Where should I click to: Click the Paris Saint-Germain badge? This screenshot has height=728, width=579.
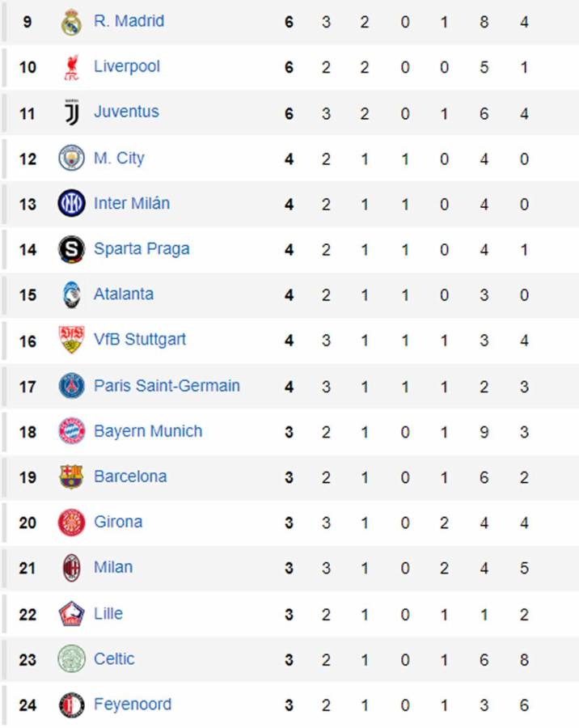point(72,386)
